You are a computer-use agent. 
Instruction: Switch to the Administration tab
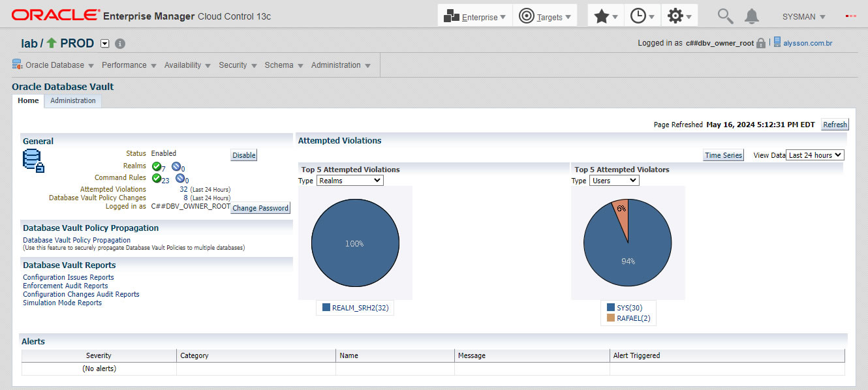pos(73,100)
